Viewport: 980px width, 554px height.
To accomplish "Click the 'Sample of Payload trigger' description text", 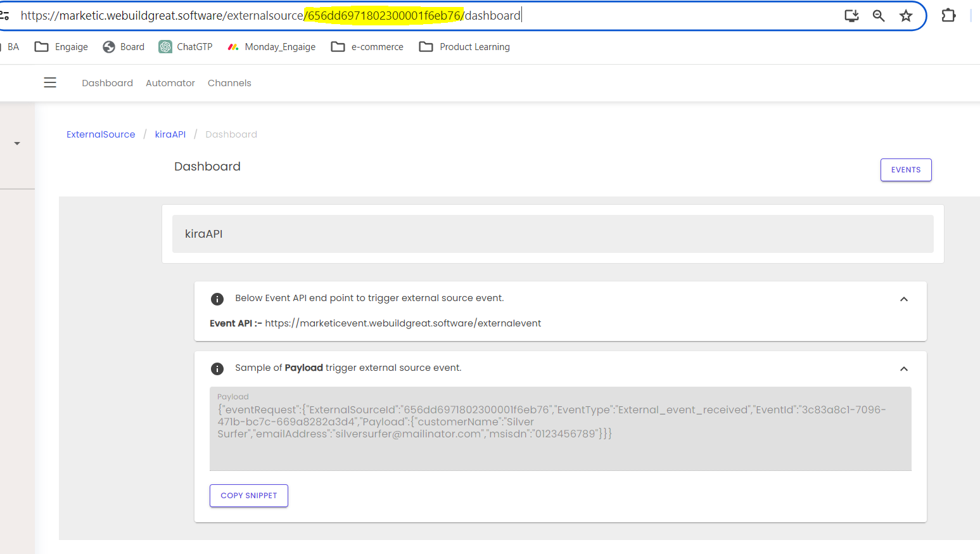I will click(348, 368).
